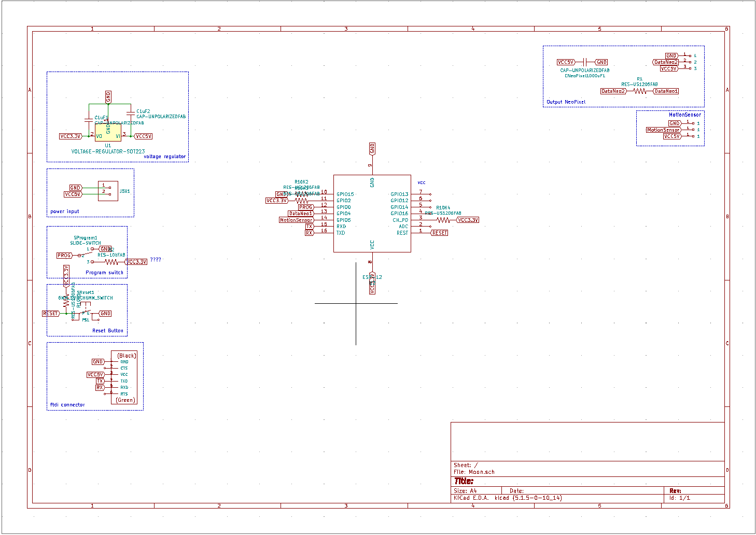Click the DataNeo2 label left of R1
This screenshot has width=756, height=535.
[x=613, y=91]
